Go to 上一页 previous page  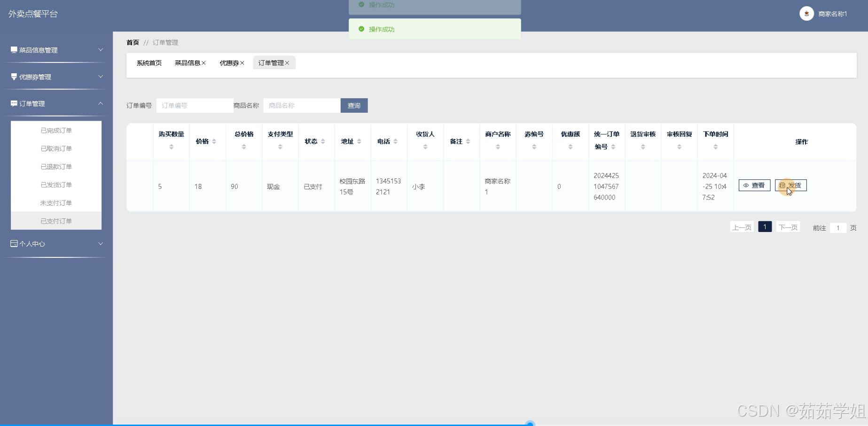tap(742, 227)
